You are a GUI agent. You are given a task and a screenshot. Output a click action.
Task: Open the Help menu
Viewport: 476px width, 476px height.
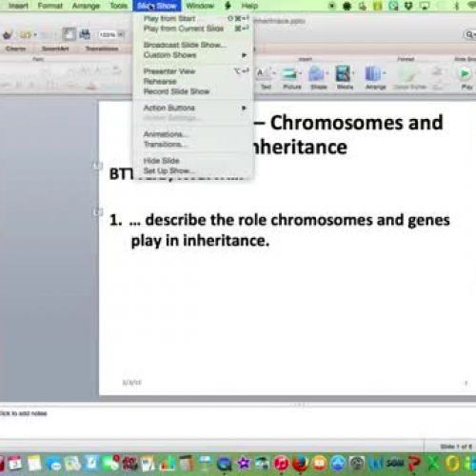point(249,6)
